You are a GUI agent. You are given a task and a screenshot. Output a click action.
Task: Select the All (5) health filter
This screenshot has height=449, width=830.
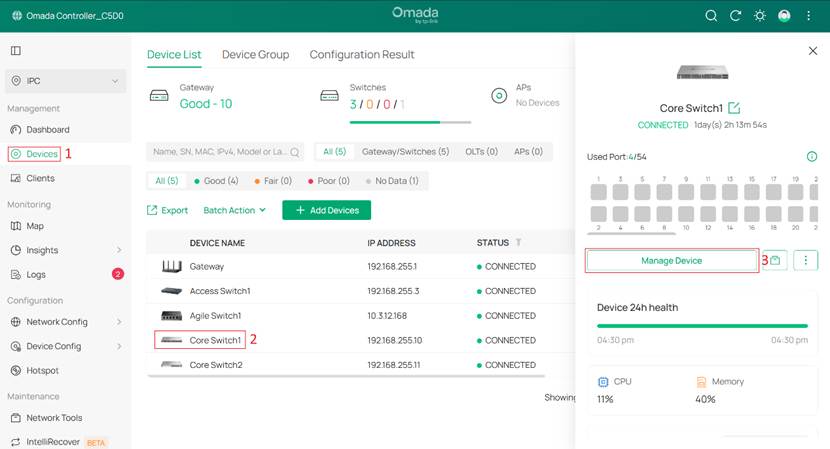166,181
